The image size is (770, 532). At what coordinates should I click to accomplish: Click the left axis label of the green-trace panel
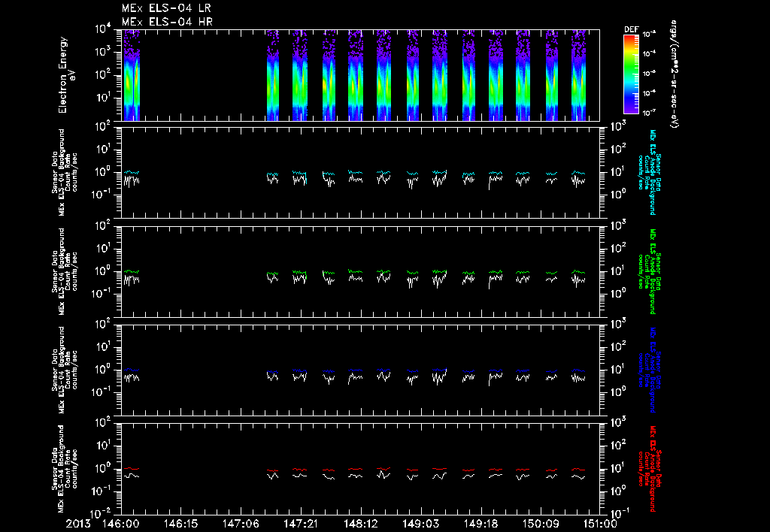point(65,271)
